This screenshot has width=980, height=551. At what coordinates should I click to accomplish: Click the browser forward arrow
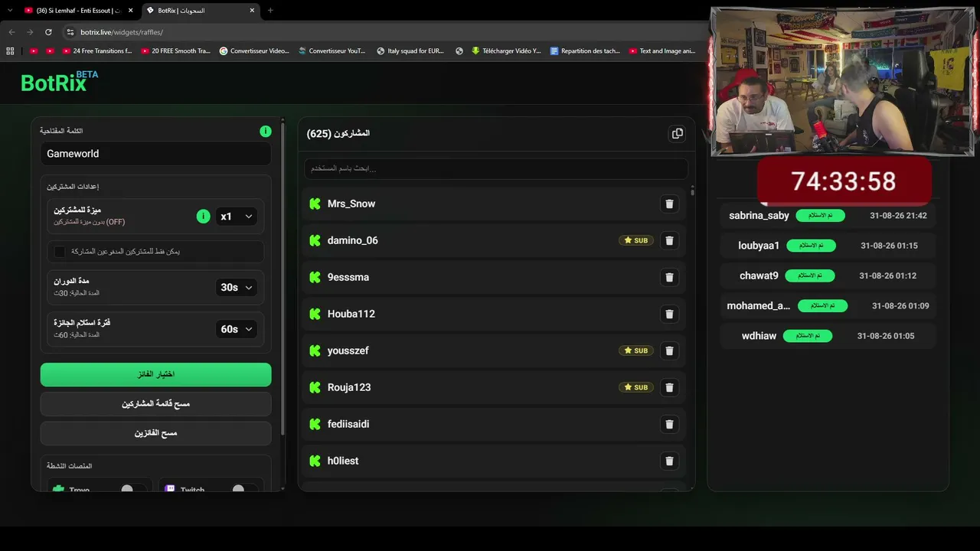(x=30, y=32)
